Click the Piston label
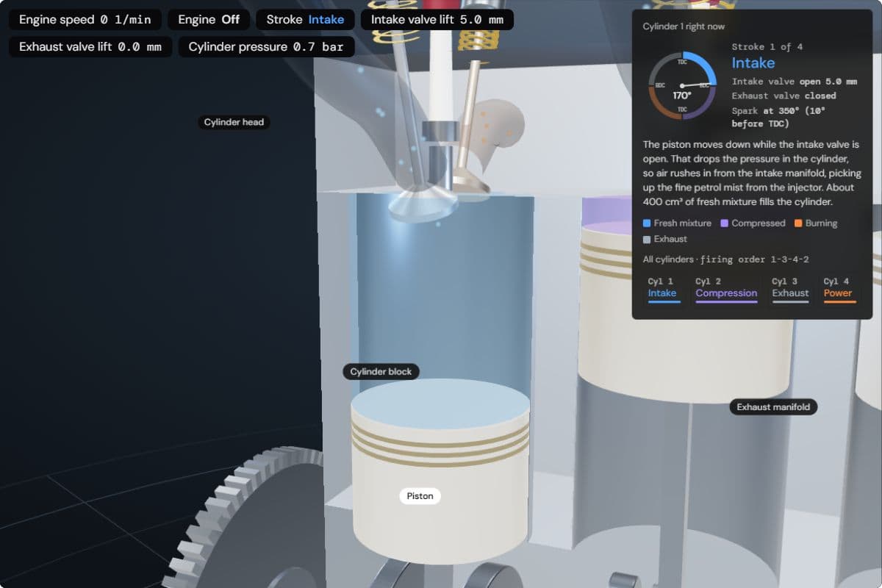Screen dimensions: 882x588 pos(420,496)
